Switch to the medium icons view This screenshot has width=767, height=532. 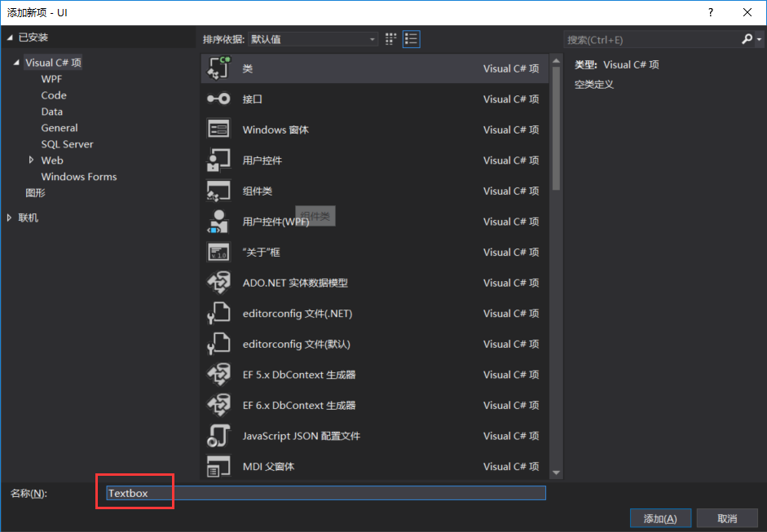390,38
